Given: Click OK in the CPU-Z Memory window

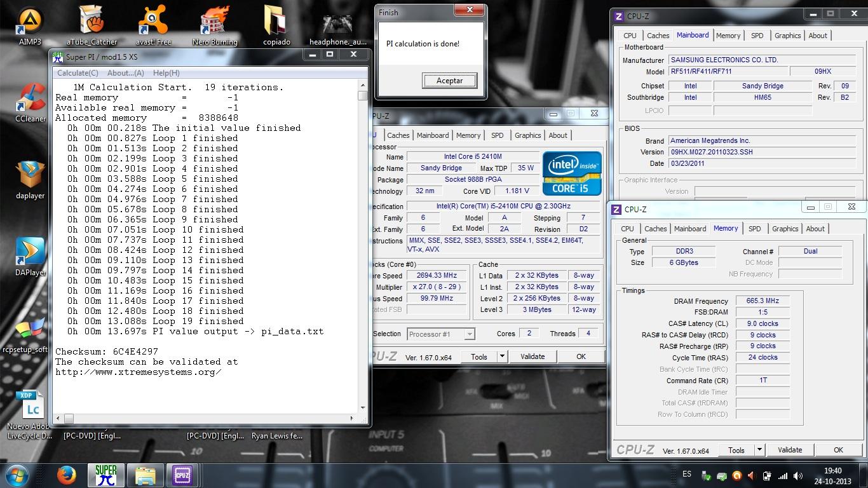Looking at the screenshot, I should (x=838, y=450).
